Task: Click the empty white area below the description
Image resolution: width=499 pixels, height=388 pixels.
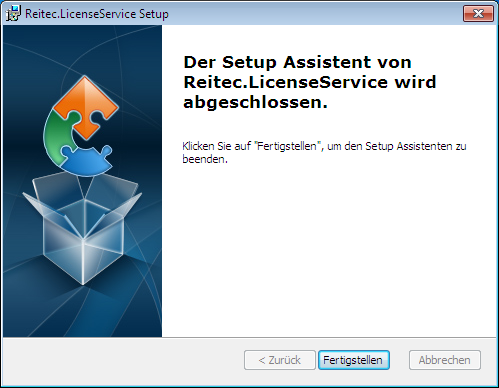Action: coord(328,250)
